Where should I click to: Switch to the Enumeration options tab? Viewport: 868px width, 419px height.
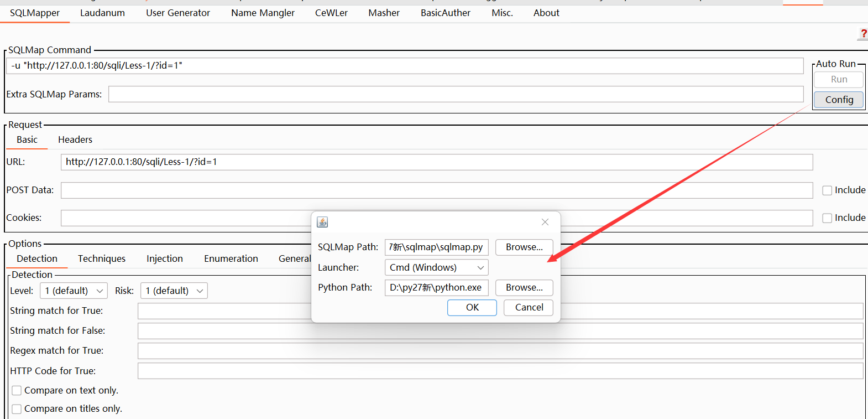pos(231,258)
